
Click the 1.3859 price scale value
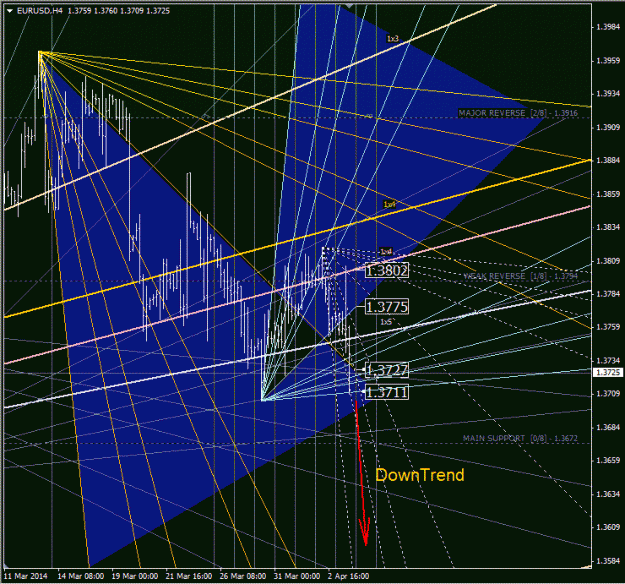pyautogui.click(x=608, y=194)
